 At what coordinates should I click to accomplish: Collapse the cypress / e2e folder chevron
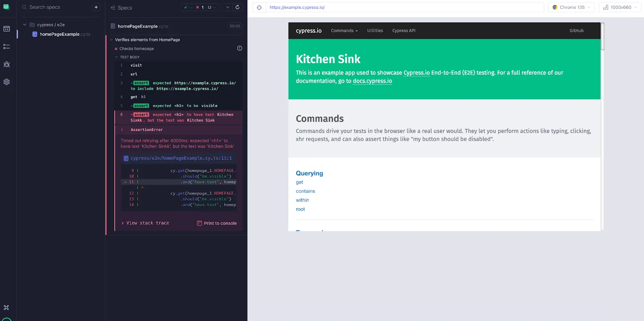coord(25,25)
